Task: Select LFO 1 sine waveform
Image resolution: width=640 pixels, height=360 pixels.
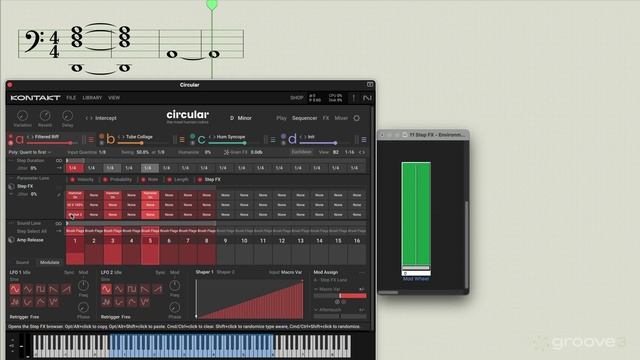Action: point(15,289)
